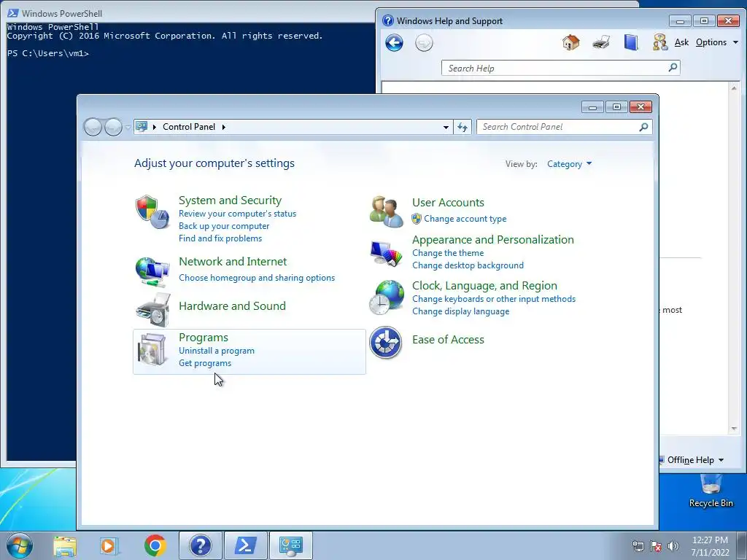
Task: Open Programs disc box icon
Action: pos(152,351)
